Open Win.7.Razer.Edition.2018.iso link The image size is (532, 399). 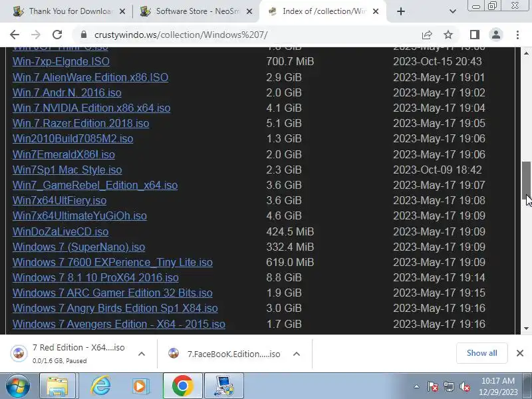pos(80,123)
